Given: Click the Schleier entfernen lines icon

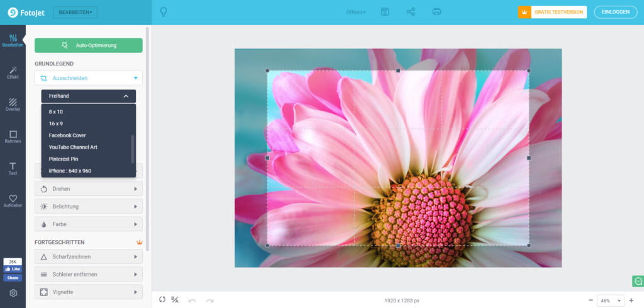Looking at the screenshot, I should (x=43, y=274).
